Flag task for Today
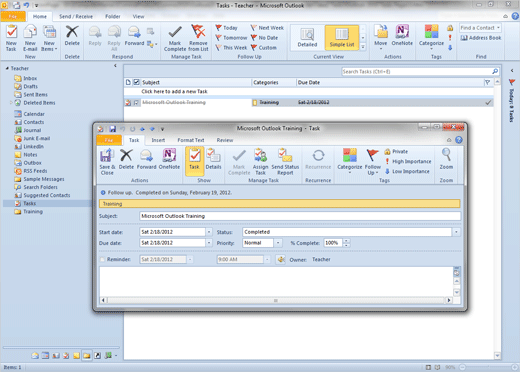The height and width of the screenshot is (372, 520). [227, 28]
